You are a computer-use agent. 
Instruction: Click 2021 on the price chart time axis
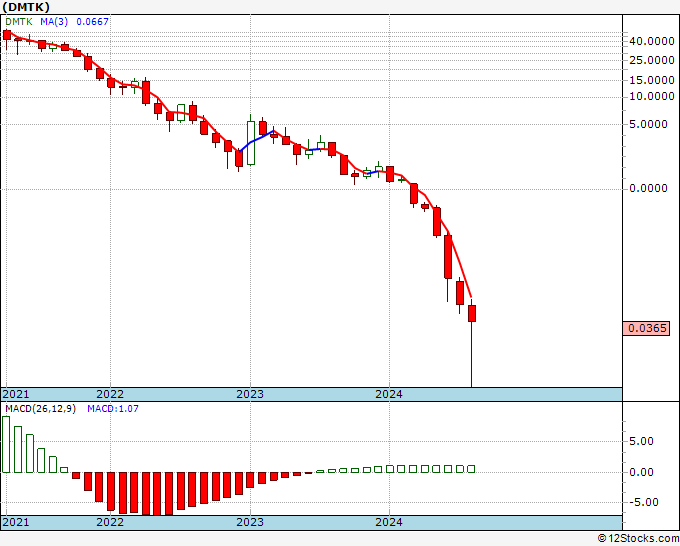pyautogui.click(x=16, y=394)
